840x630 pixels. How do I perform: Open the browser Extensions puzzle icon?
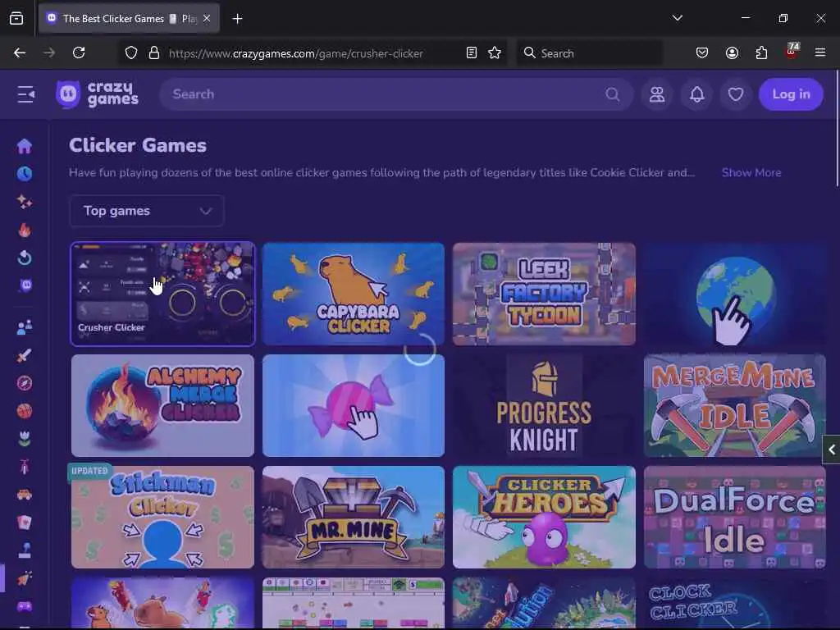click(x=761, y=52)
